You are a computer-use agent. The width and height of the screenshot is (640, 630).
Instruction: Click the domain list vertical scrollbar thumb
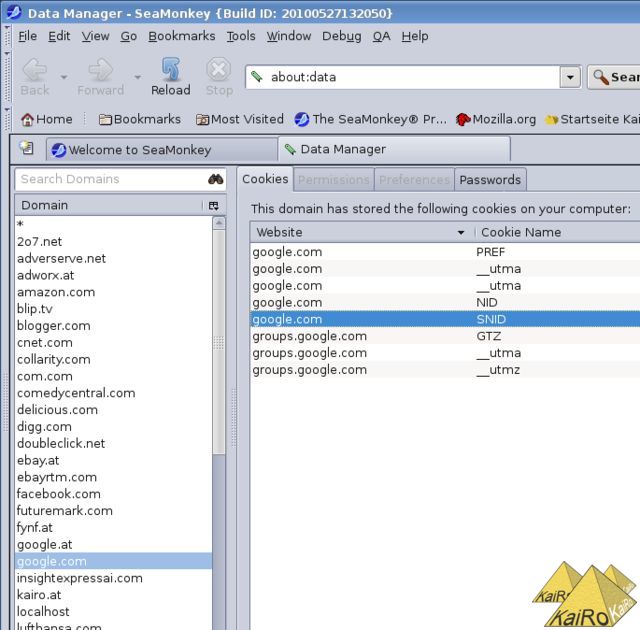coord(219,342)
